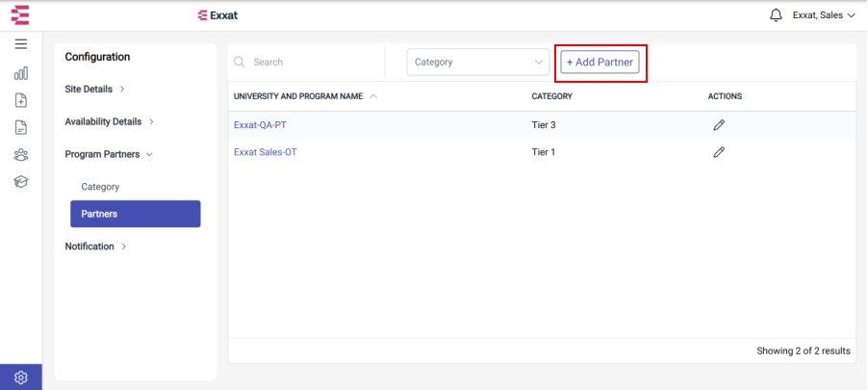Image resolution: width=868 pixels, height=390 pixels.
Task: Edit the Exxat Sales-OT partner with pencil icon
Action: tap(719, 152)
